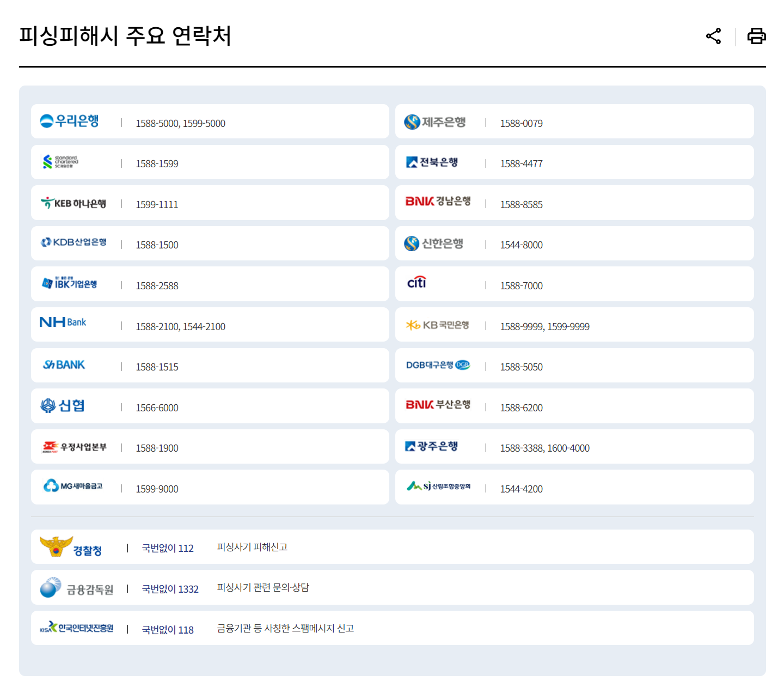Click the BNK 부산은행 logo
This screenshot has height=681, width=784.
coord(438,405)
